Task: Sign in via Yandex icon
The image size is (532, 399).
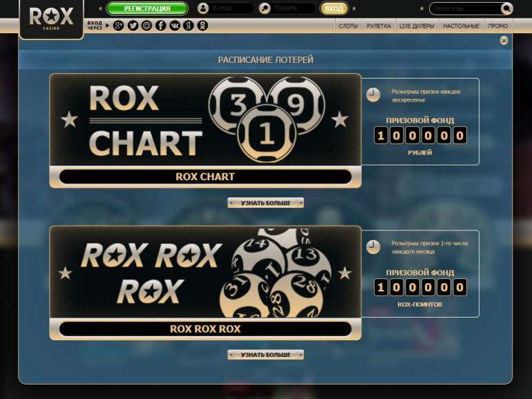Action: tap(189, 26)
